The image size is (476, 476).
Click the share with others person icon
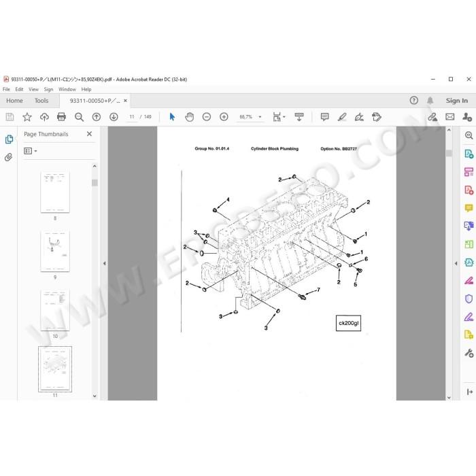click(467, 117)
